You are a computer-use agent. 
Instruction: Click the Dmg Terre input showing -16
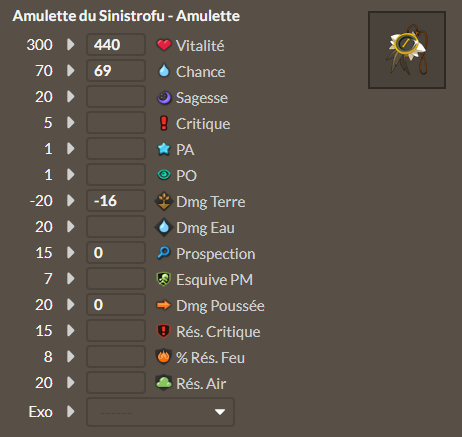click(116, 200)
